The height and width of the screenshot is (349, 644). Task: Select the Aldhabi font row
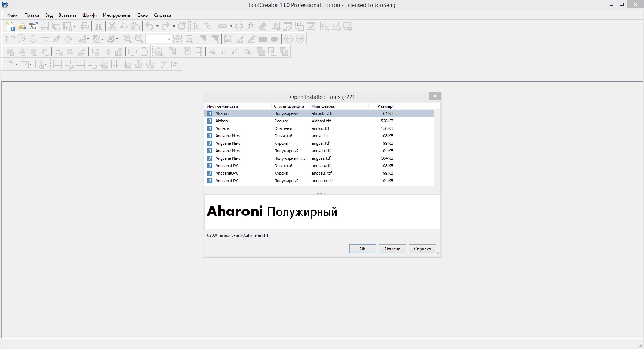coord(319,121)
